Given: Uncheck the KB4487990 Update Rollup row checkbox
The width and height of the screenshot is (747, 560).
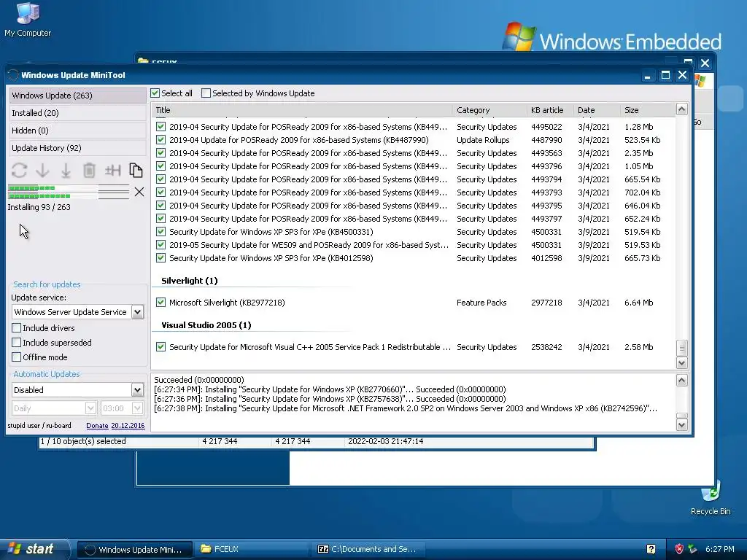Looking at the screenshot, I should (160, 139).
